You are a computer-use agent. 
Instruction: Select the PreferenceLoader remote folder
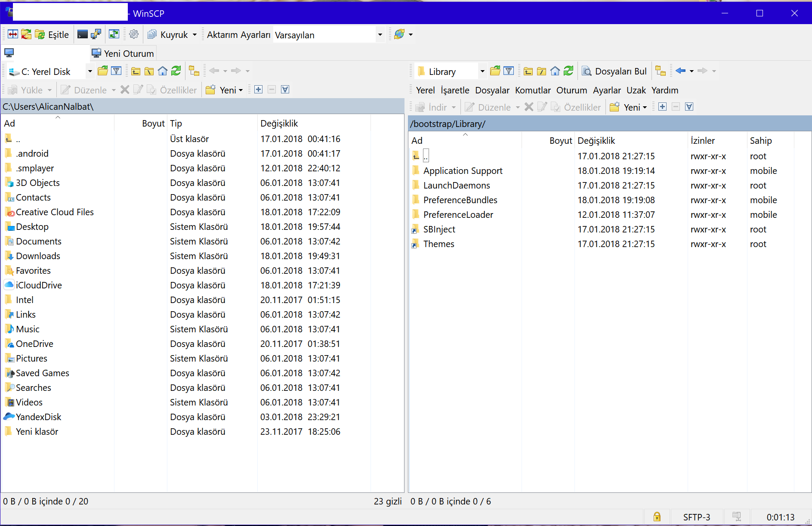pos(458,215)
